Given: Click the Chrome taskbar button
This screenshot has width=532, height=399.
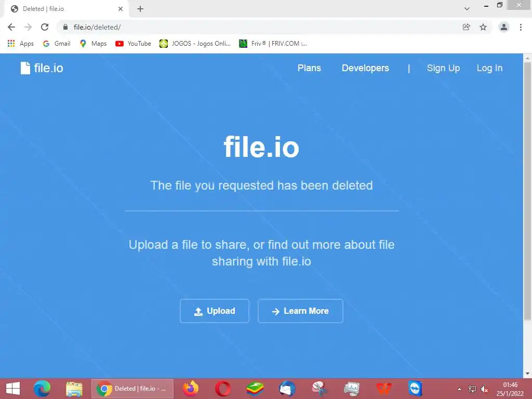Looking at the screenshot, I should [132, 389].
